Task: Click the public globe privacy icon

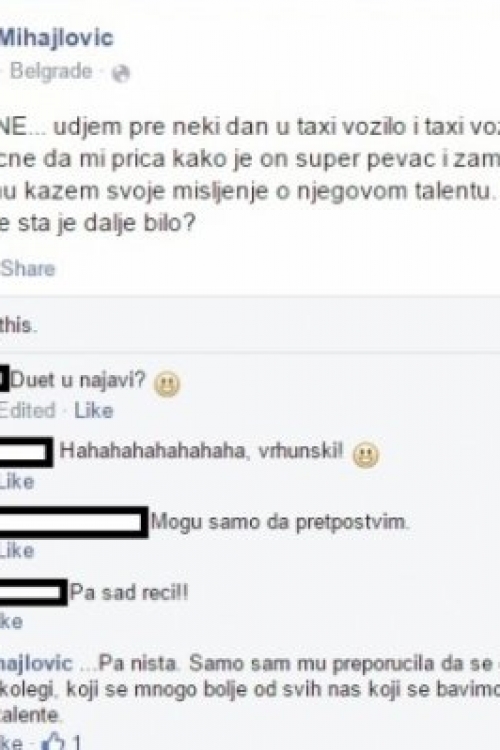Action: point(121,73)
